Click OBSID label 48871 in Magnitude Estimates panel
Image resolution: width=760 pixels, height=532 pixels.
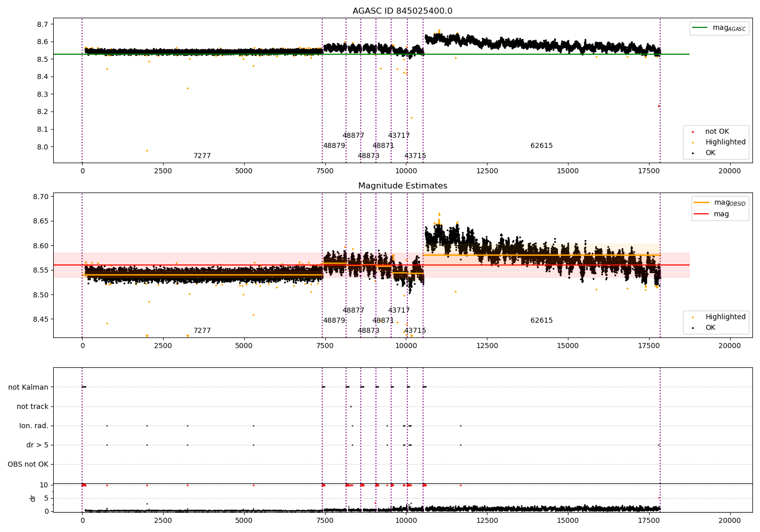pyautogui.click(x=383, y=321)
